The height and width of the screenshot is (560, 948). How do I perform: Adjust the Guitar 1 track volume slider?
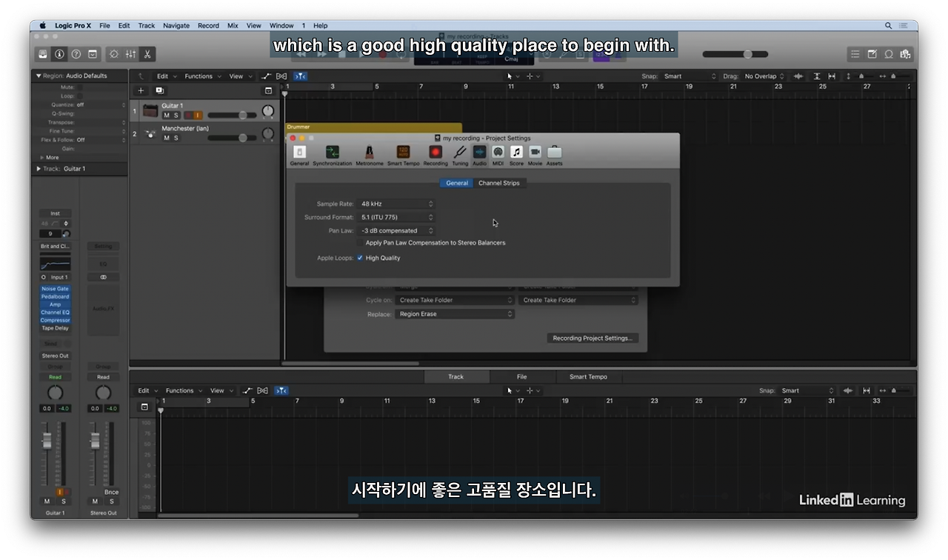(232, 116)
